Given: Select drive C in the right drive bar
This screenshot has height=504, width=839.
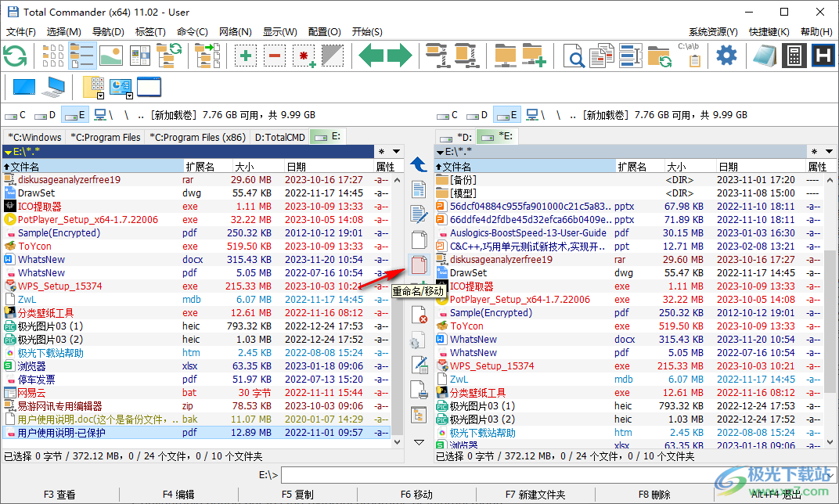Looking at the screenshot, I should (x=448, y=115).
